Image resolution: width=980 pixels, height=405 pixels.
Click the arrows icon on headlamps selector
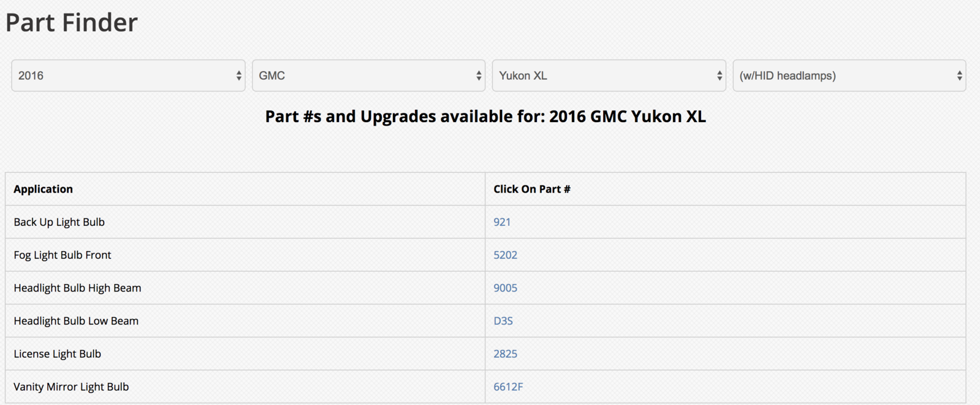pyautogui.click(x=959, y=75)
